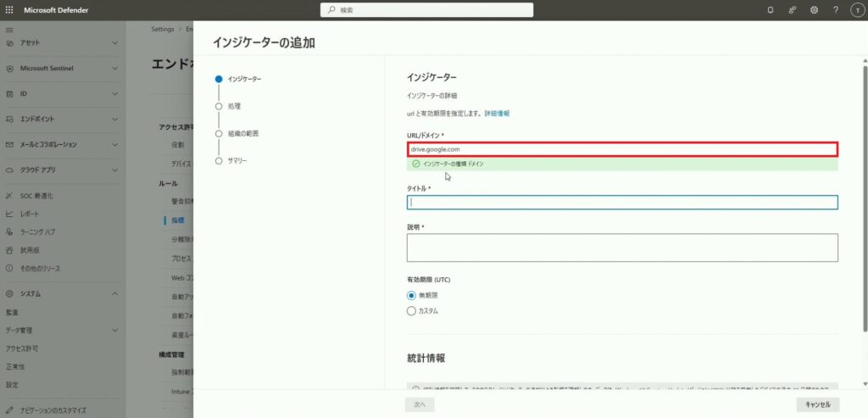Expand the アセット navigation section
This screenshot has height=418, width=868.
coord(115,42)
